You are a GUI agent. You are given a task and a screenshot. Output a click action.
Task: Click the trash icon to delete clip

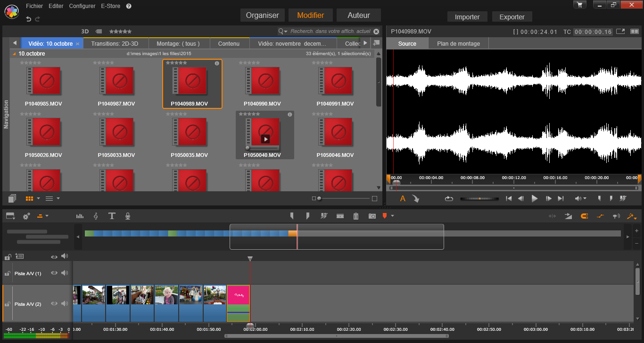click(356, 216)
